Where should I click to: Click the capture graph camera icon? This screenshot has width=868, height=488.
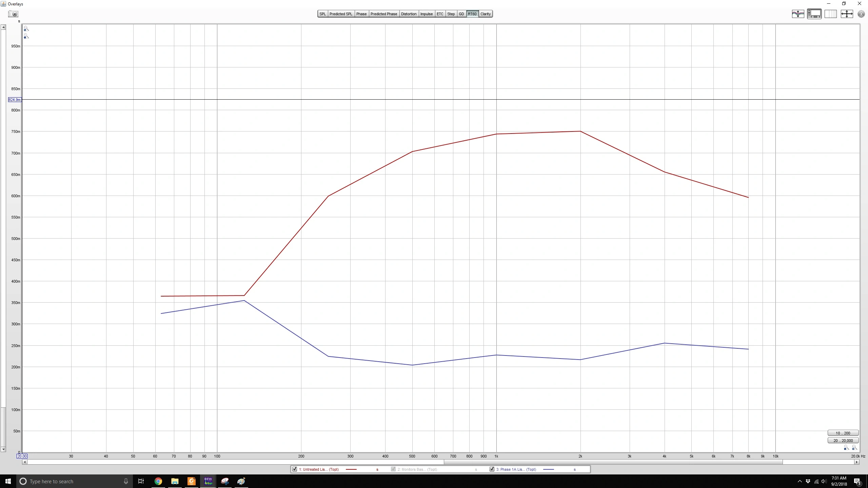point(14,14)
